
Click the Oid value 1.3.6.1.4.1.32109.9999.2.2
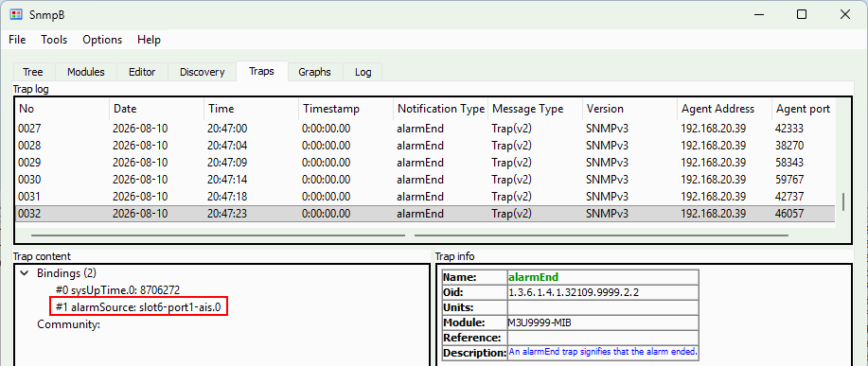(x=574, y=292)
